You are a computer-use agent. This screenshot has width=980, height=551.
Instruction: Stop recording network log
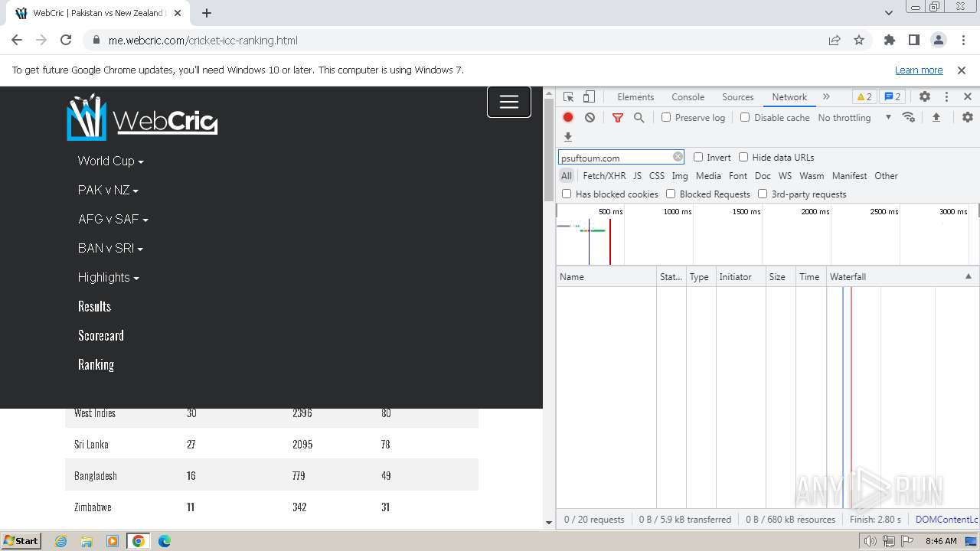click(x=568, y=118)
